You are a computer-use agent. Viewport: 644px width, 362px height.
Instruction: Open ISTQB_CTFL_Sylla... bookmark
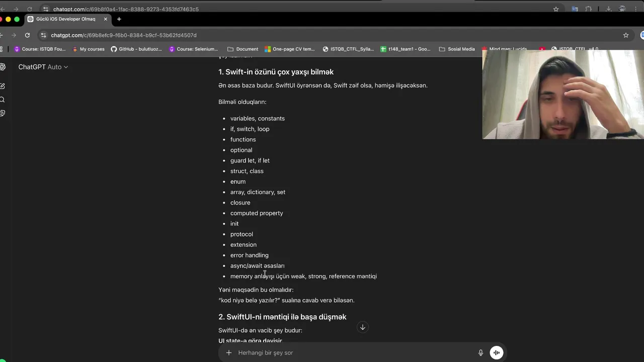click(x=348, y=49)
